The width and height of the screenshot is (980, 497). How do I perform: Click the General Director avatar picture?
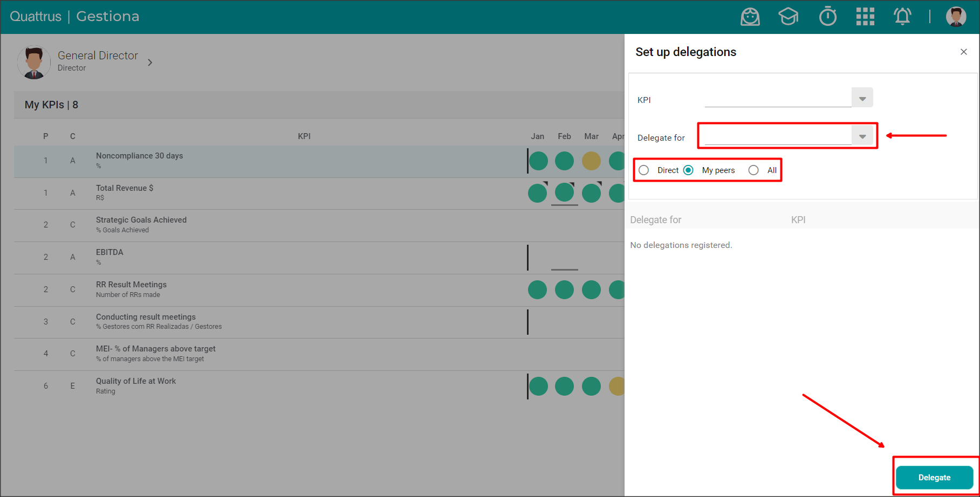coord(34,62)
